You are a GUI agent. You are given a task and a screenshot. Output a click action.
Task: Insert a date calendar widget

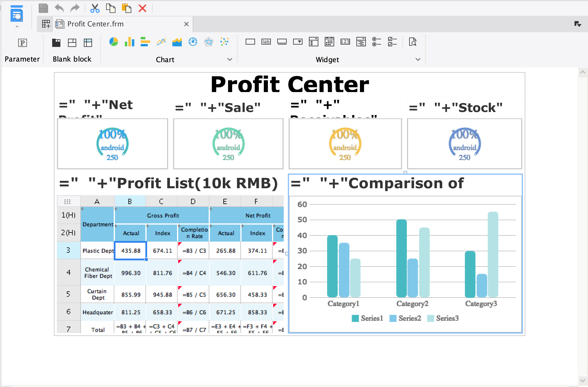[329, 42]
